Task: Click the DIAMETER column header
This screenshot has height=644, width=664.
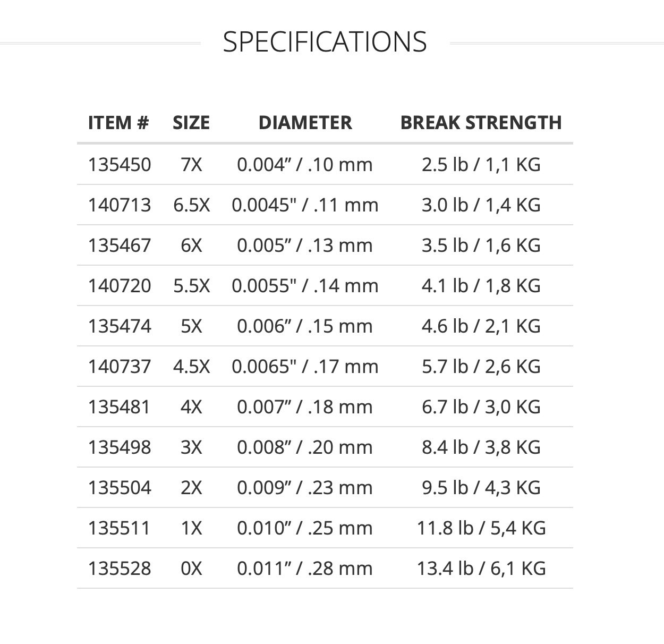Action: tap(305, 122)
